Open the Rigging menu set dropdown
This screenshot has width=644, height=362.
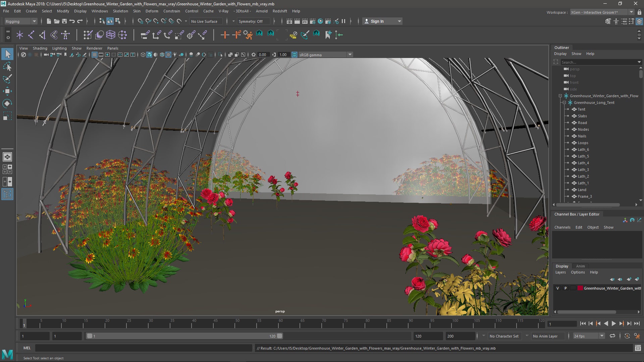click(x=20, y=21)
